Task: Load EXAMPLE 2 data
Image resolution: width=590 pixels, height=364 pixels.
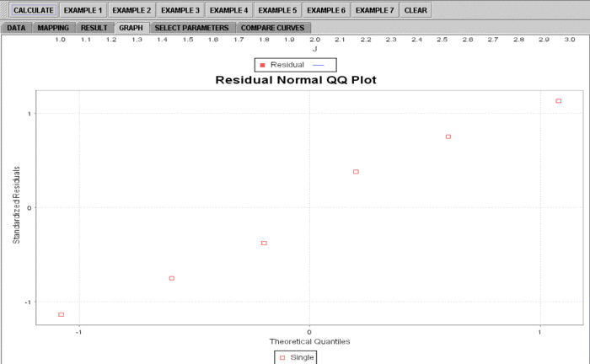Action: point(131,11)
